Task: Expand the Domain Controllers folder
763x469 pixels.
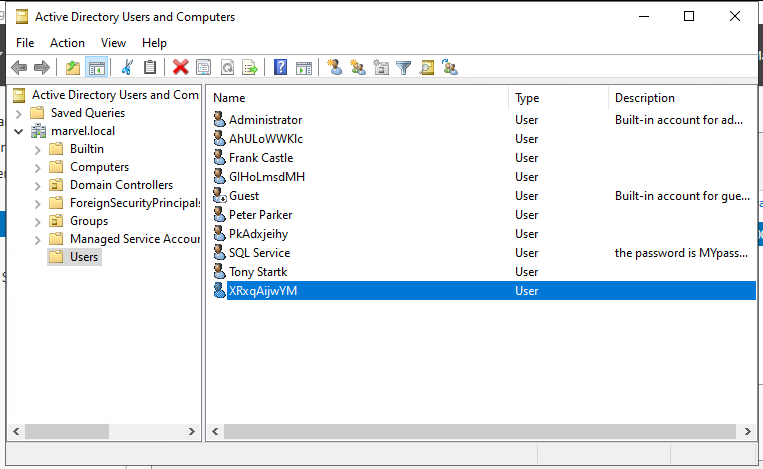Action: (x=37, y=185)
